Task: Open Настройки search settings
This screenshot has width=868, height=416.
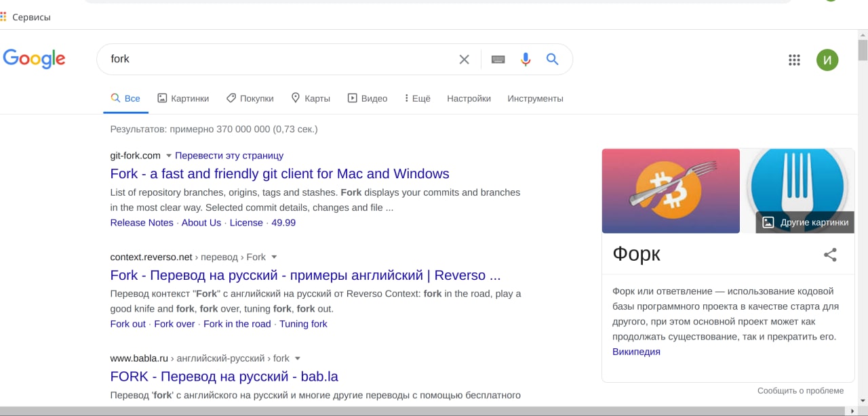Action: click(x=469, y=98)
